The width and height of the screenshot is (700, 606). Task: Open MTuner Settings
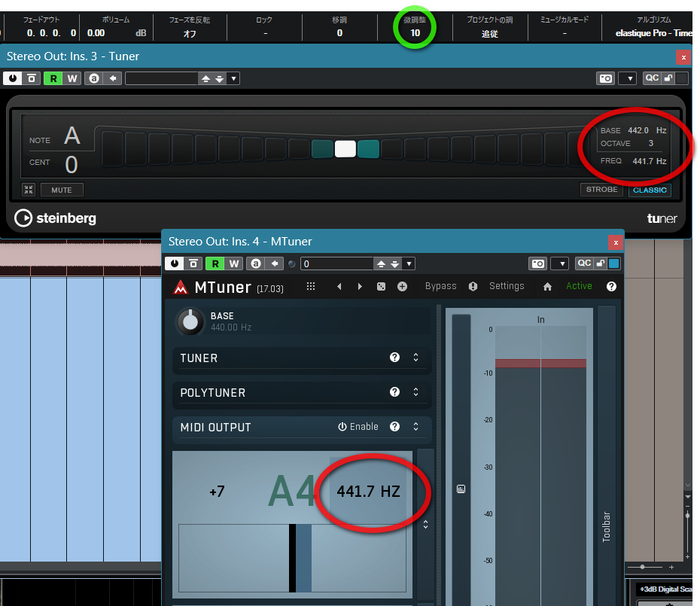click(507, 286)
